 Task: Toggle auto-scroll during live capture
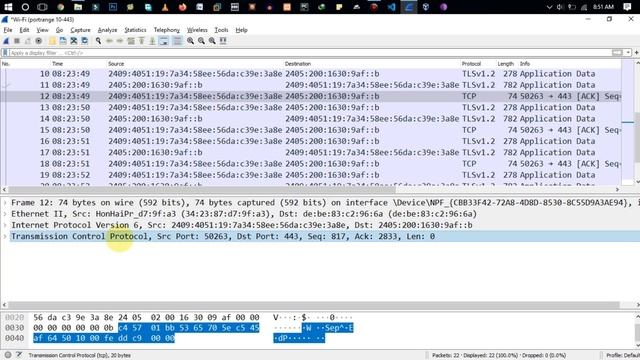pos(164,41)
